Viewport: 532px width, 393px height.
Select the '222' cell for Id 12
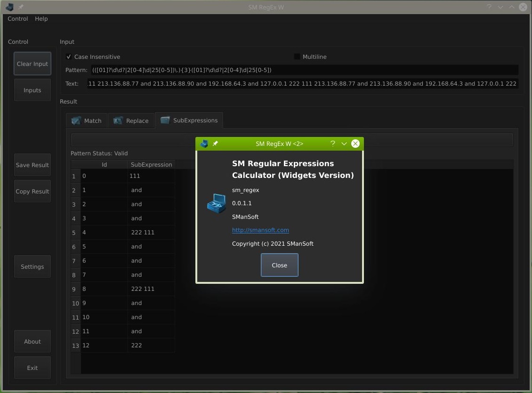151,345
